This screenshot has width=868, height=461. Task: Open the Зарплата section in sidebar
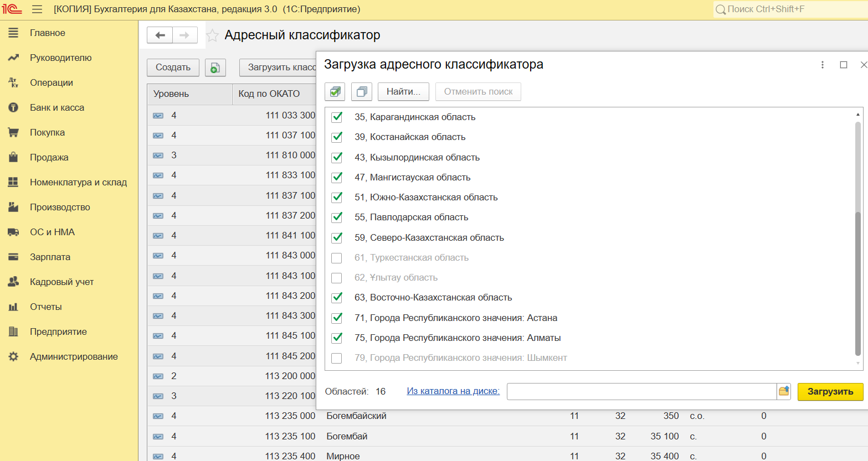click(50, 257)
